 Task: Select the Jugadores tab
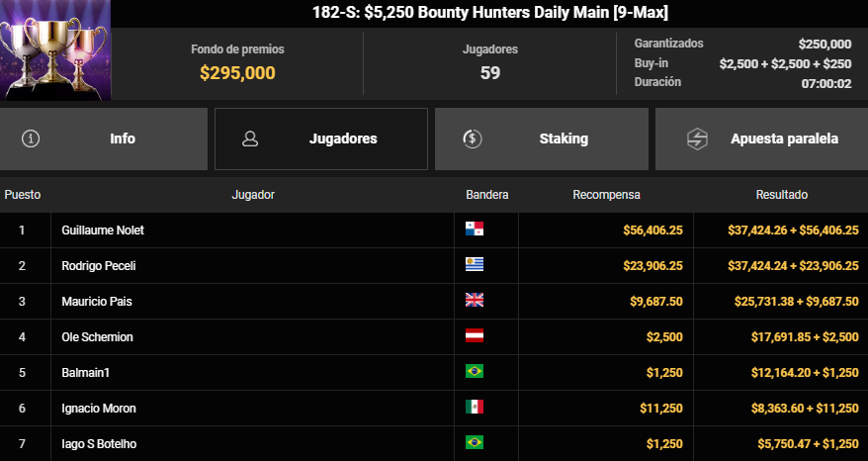point(321,138)
